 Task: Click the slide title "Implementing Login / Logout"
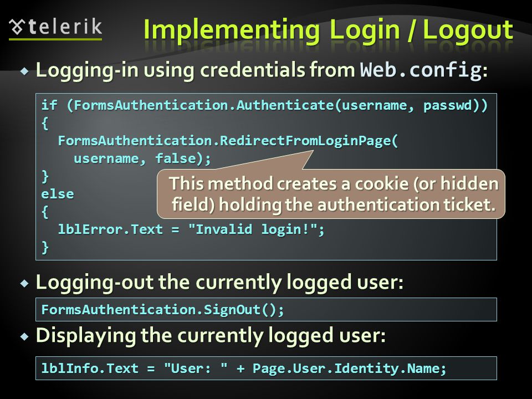coord(328,30)
